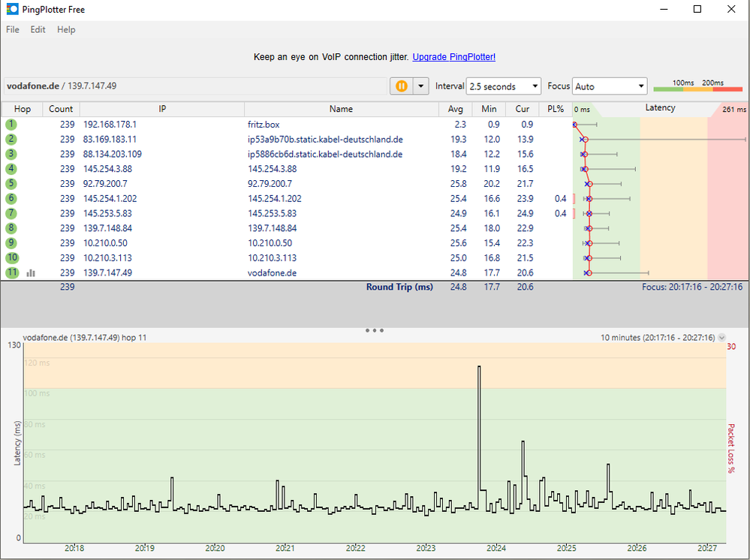Click the Upgrade PingPlotter! link
Image resolution: width=750 pixels, height=560 pixels.
tap(453, 57)
